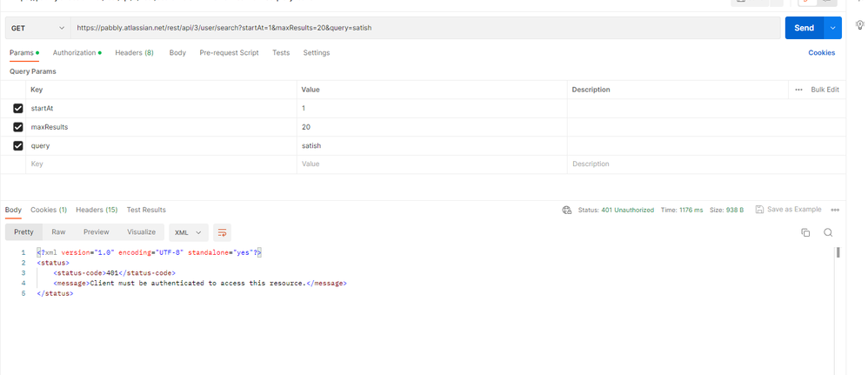
Task: Select the Visualize view
Action: pos(142,232)
